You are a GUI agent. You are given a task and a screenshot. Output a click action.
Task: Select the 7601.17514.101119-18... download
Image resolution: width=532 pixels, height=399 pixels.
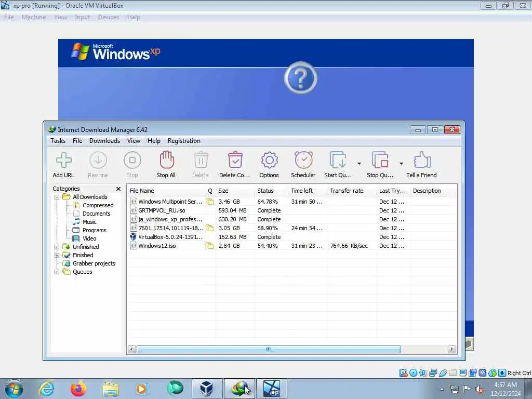(292, 228)
